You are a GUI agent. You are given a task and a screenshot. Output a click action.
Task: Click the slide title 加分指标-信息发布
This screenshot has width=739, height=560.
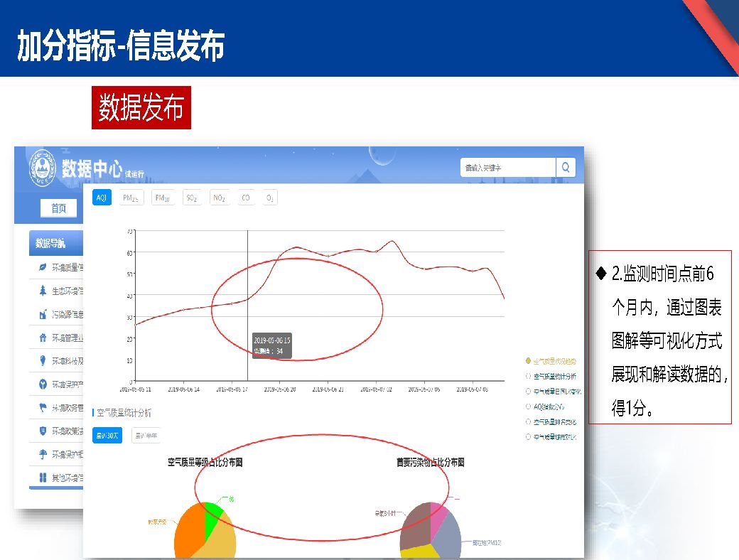121,45
